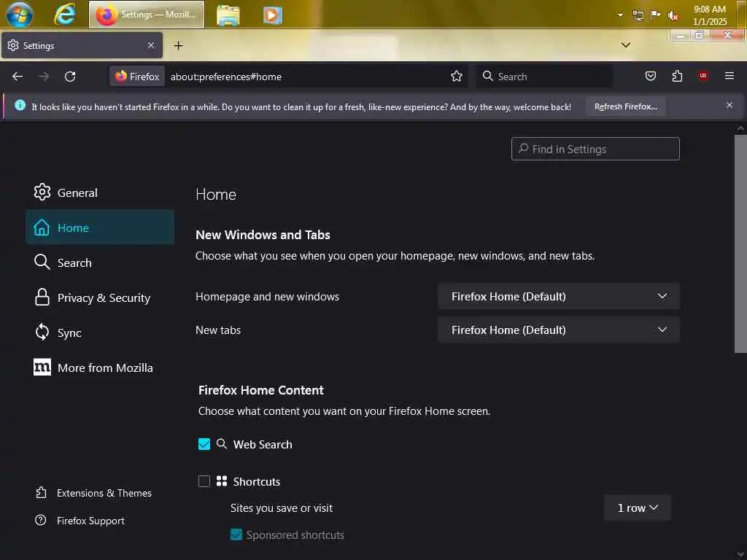747x560 pixels.
Task: Click the Refresh Firefox… button
Action: tap(625, 106)
